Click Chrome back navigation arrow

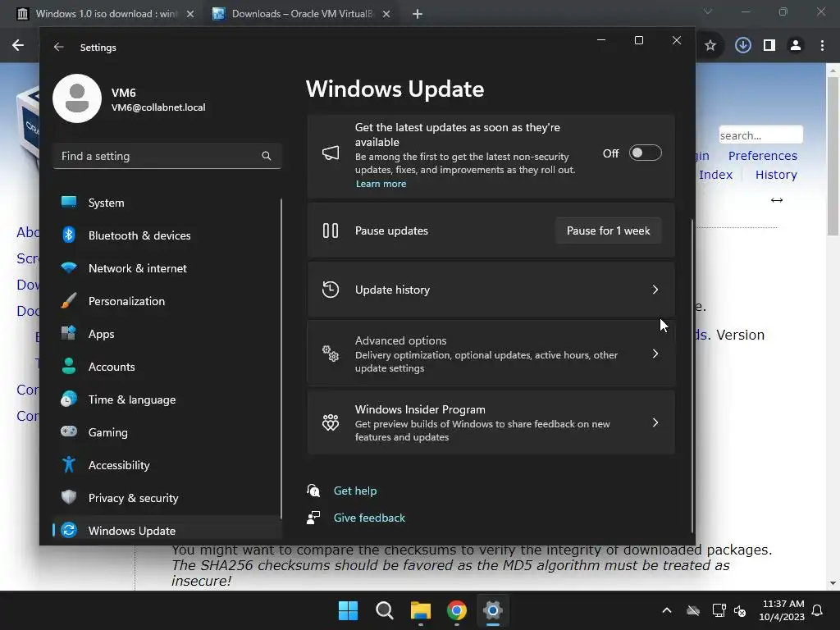pyautogui.click(x=18, y=46)
